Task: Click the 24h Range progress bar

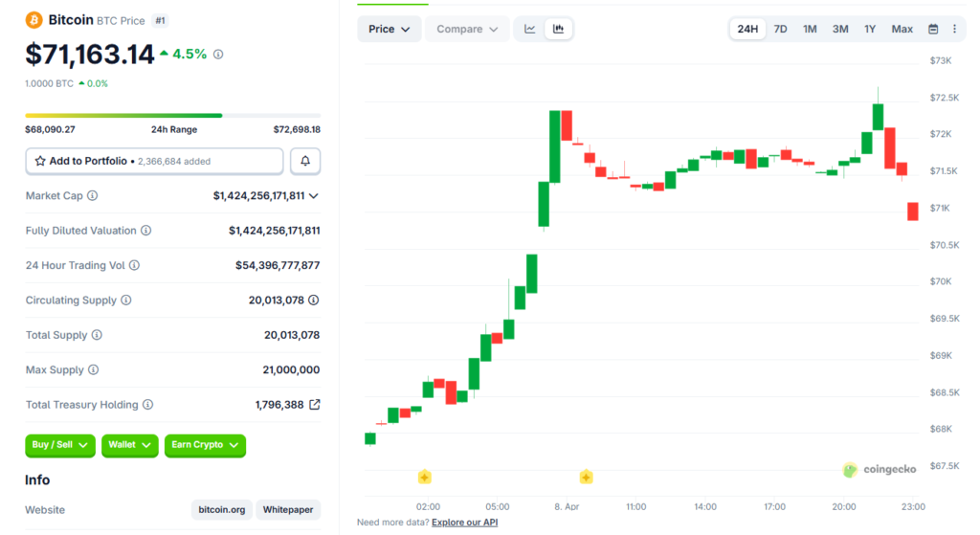Action: [x=172, y=116]
